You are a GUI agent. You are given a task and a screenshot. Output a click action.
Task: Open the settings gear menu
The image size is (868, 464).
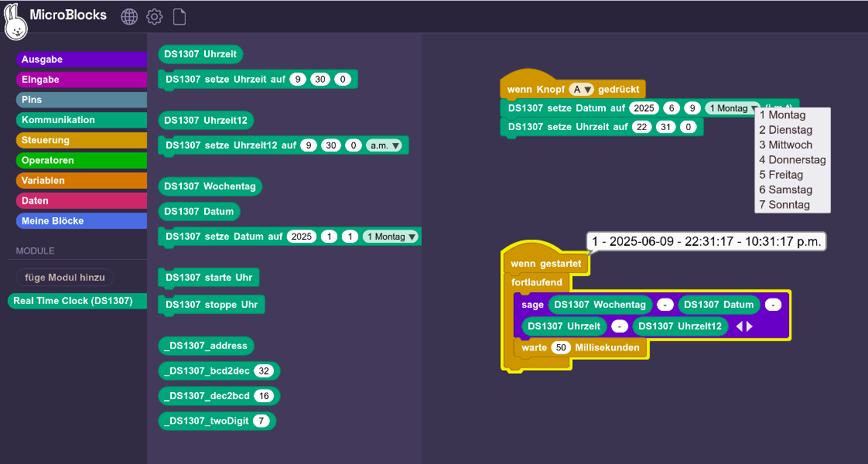[155, 16]
